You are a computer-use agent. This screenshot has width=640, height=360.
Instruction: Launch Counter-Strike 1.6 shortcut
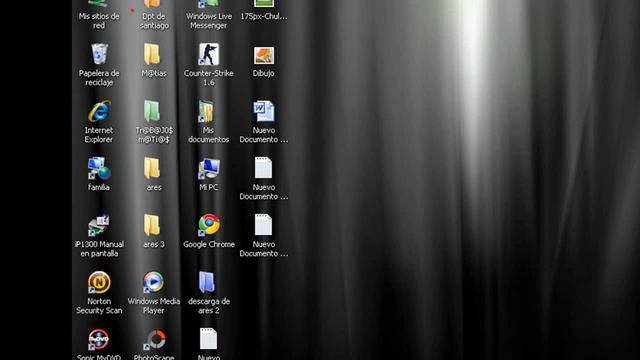coord(209,54)
